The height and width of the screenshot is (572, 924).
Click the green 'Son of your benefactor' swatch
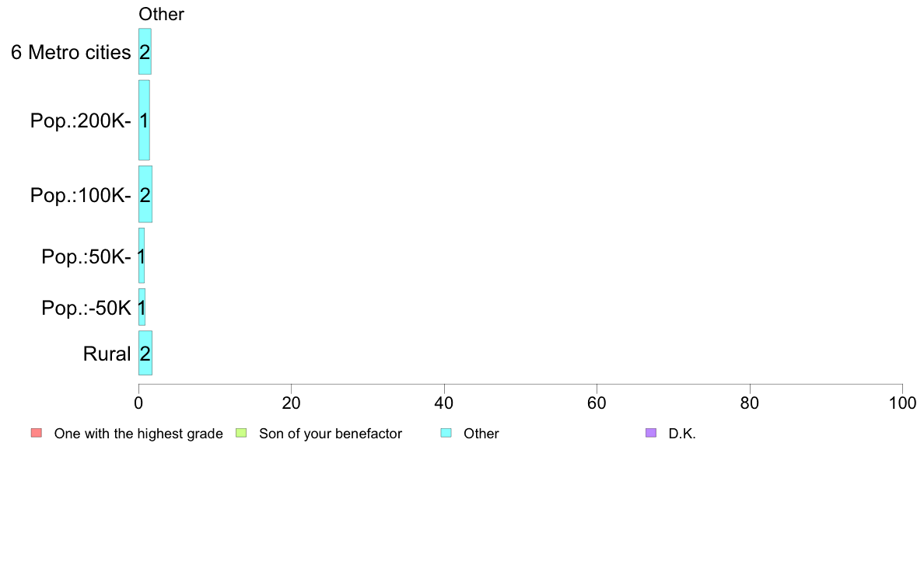tap(241, 433)
